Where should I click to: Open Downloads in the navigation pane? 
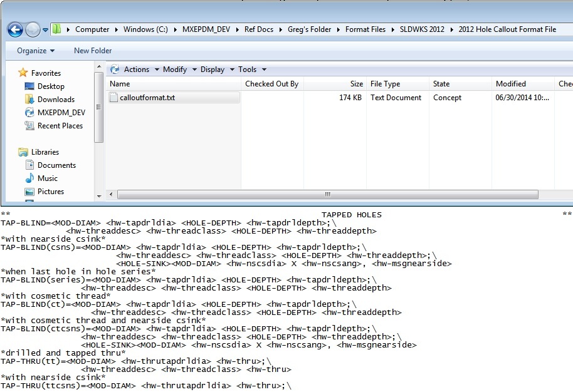point(56,100)
